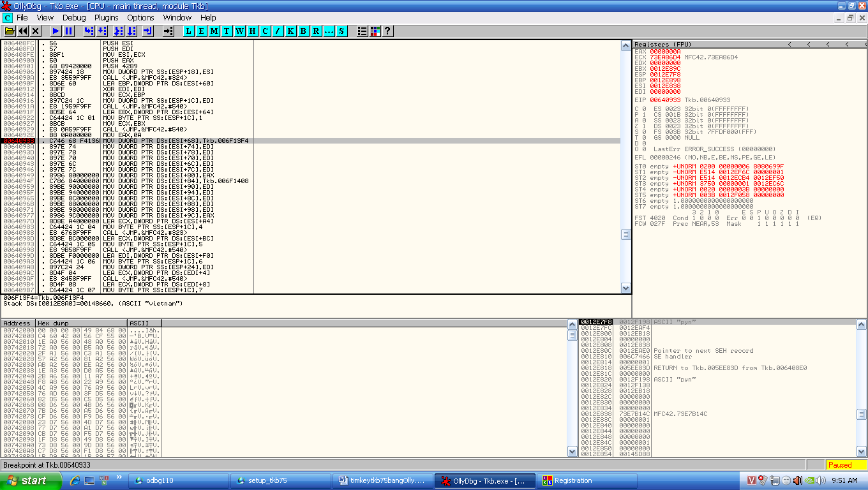Click the Trace into toolbar icon

(119, 31)
